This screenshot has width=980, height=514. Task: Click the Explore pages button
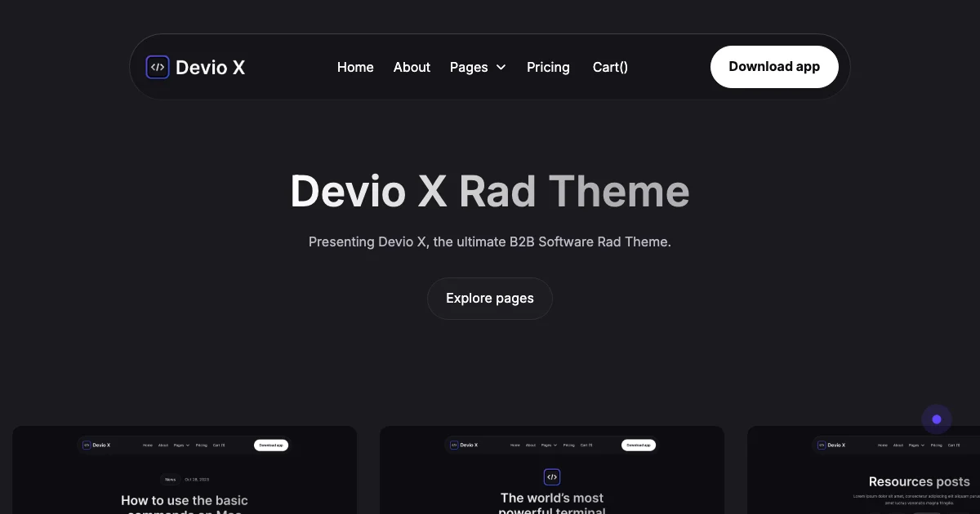[x=490, y=299]
